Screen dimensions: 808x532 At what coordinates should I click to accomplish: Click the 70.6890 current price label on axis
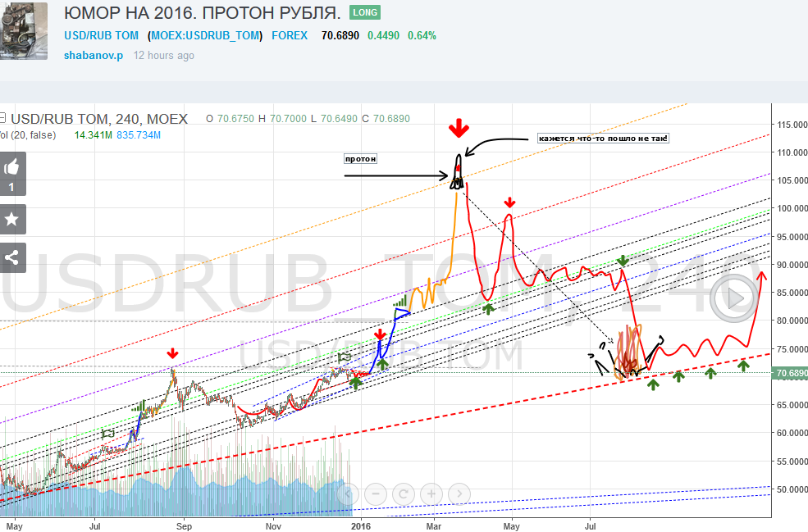(x=789, y=373)
